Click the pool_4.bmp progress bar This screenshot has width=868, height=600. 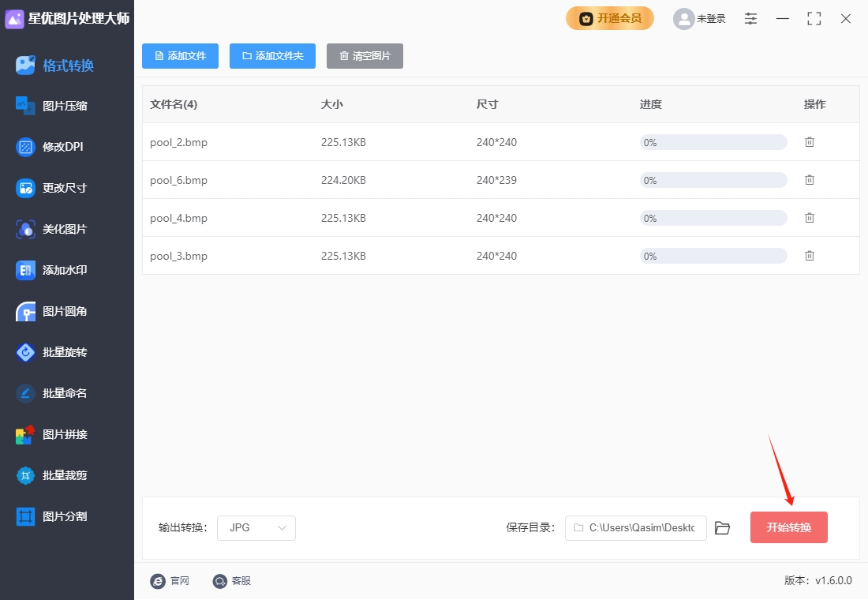point(713,218)
